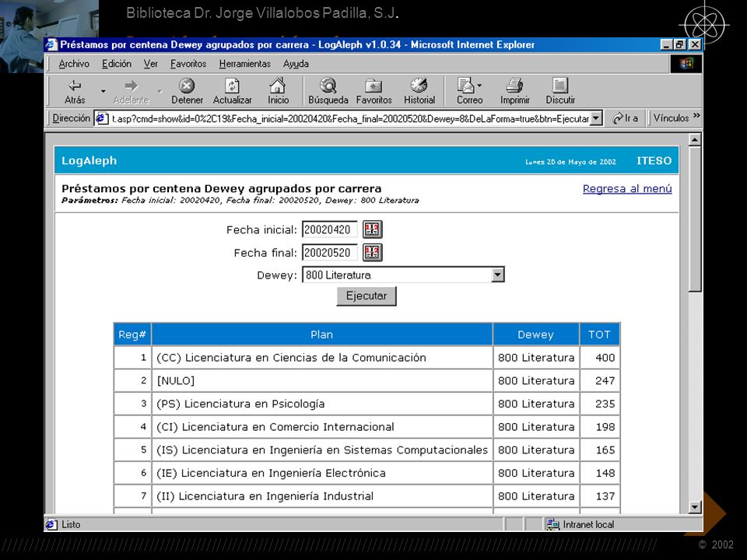Click the Windows logo throbber icon
Image resolution: width=747 pixels, height=560 pixels.
tap(686, 64)
